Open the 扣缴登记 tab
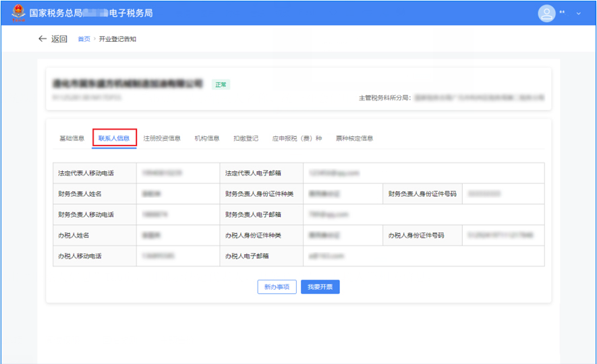The image size is (597, 364). (x=246, y=138)
